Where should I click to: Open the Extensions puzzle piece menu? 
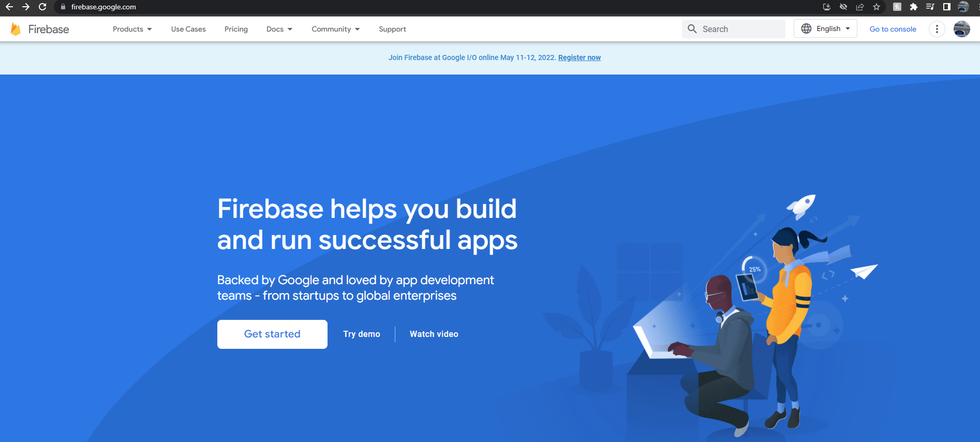coord(914,7)
